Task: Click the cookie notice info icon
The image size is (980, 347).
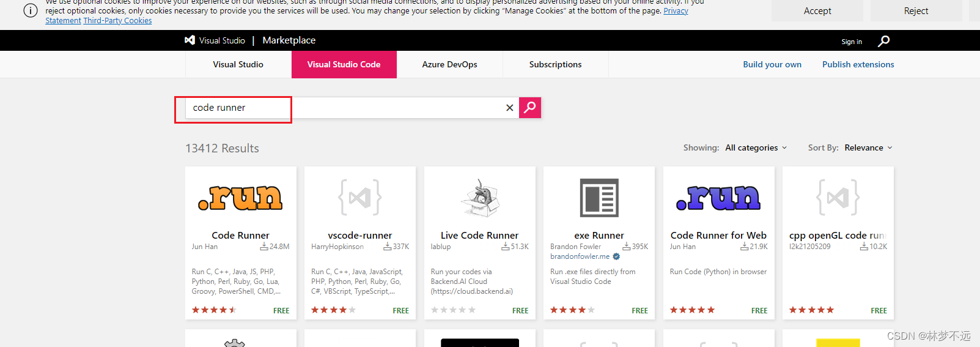Action: [31, 10]
